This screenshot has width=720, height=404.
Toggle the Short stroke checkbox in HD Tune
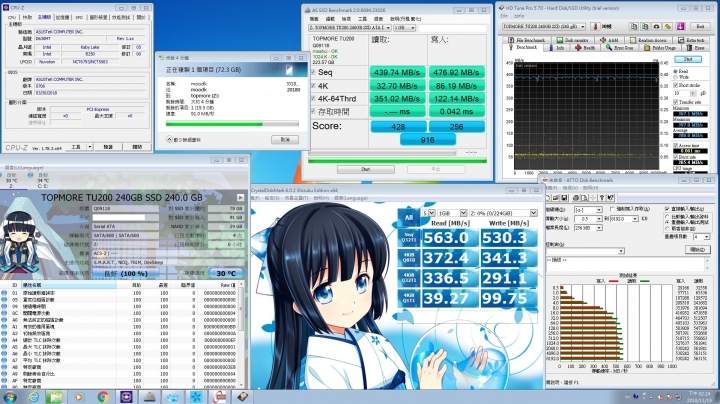coord(675,85)
